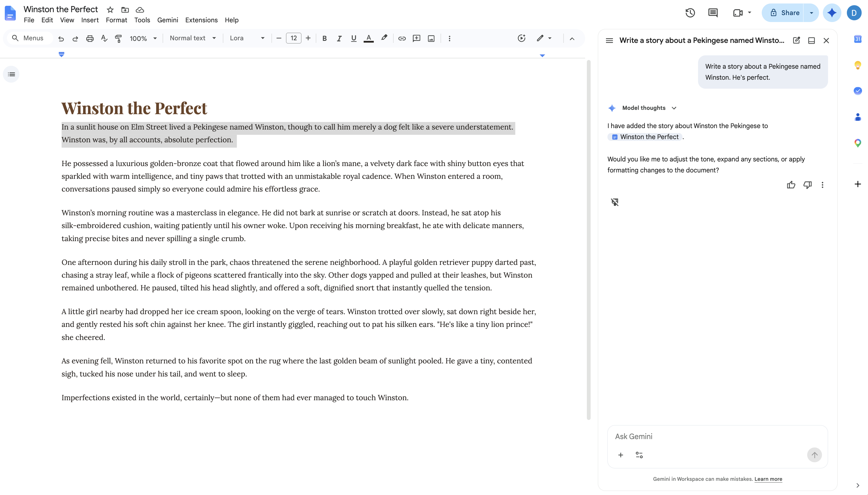Open the More toolbar options dots
868x495 pixels.
click(x=449, y=39)
